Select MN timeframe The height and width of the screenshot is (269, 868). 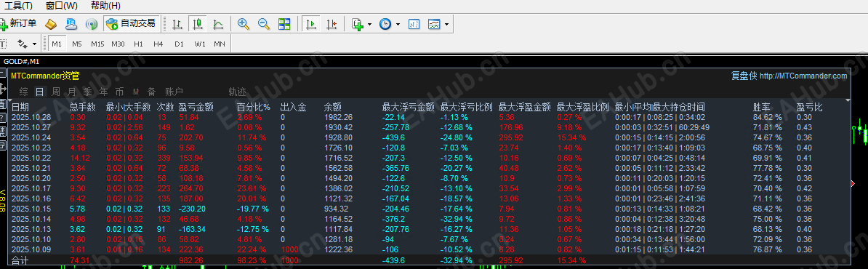220,43
